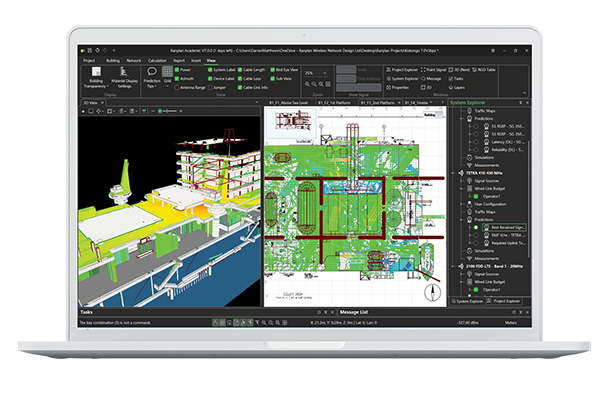Select the EMF V/m - TETRA prediction
The width and height of the screenshot is (604, 394).
504,235
